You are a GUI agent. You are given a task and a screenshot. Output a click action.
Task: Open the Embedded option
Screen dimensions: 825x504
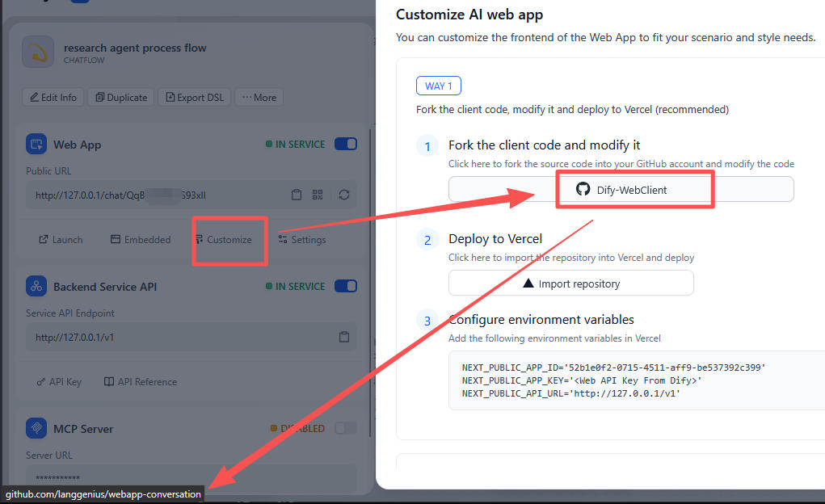pos(141,239)
